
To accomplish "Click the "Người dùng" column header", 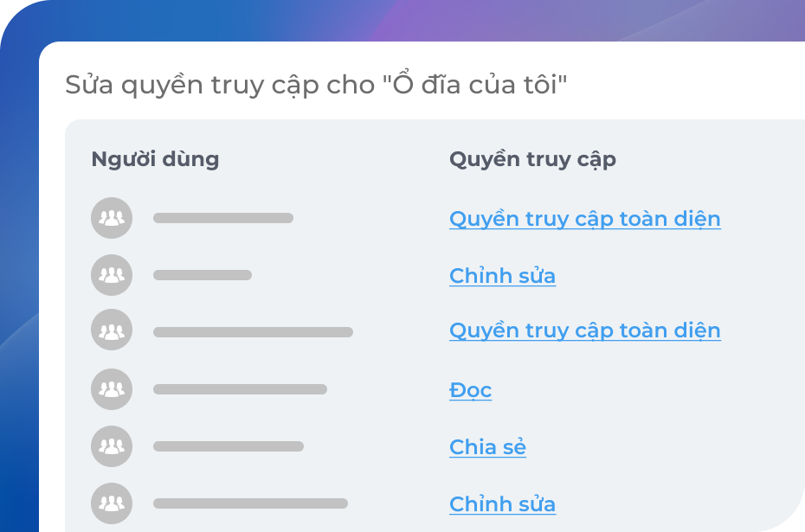I will [x=155, y=159].
